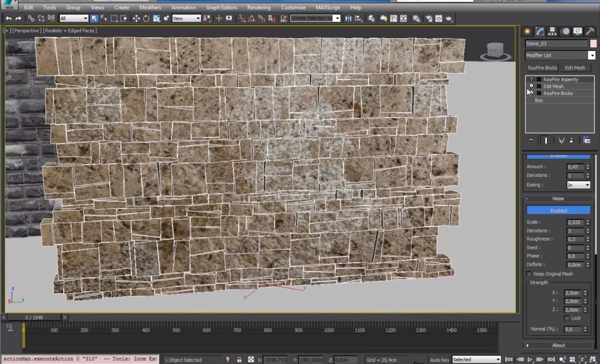
Task: Tick the Strength Lock checkbox
Action: pos(567,318)
